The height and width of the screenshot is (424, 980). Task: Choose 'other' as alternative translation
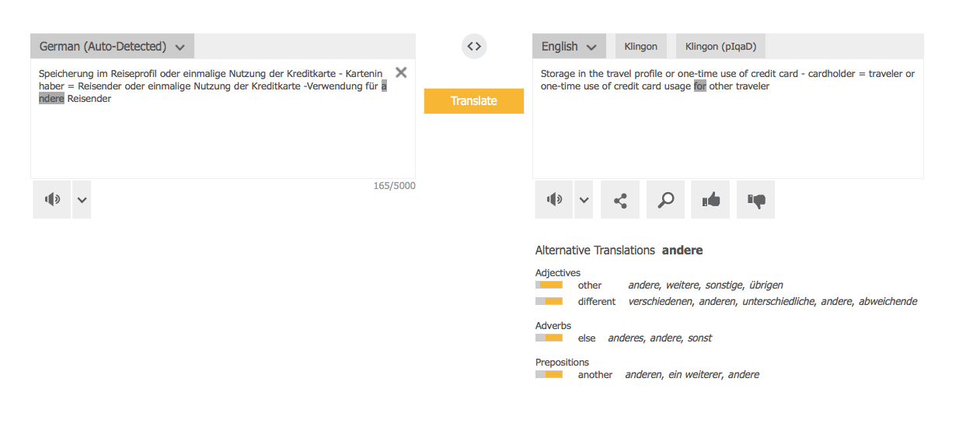click(590, 286)
